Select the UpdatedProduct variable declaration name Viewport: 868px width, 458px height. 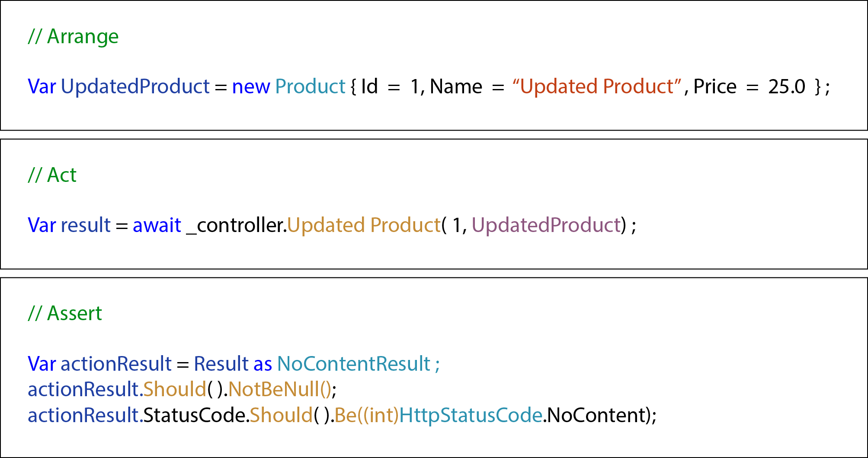point(135,87)
